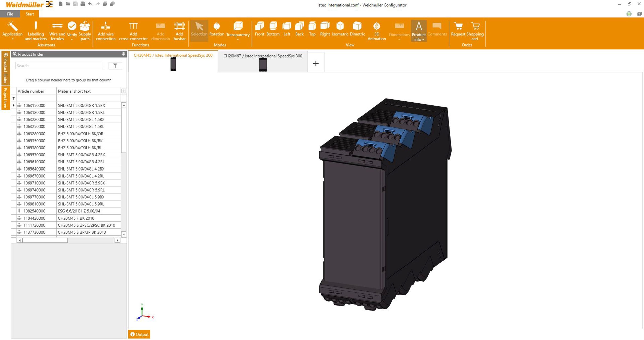
Task: Add a new configuration tab with plus
Action: [x=316, y=63]
